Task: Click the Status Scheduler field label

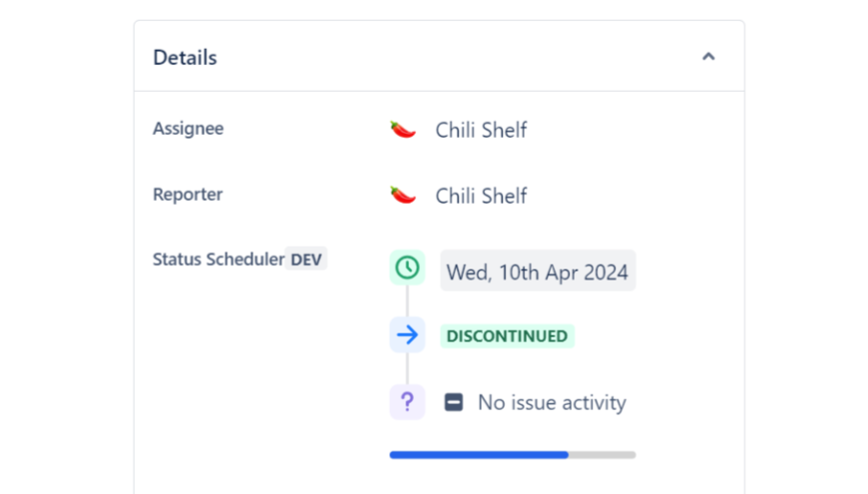Action: 218,259
